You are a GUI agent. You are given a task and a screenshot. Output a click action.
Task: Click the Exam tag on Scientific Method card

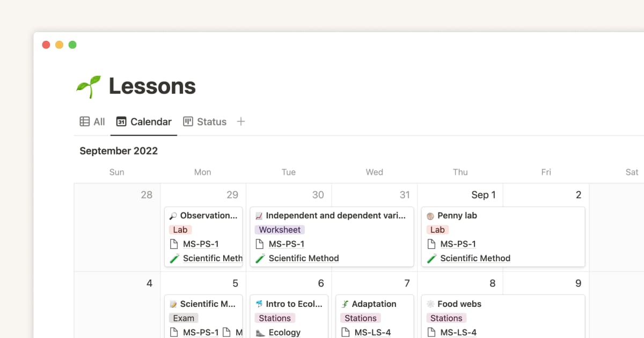(184, 318)
